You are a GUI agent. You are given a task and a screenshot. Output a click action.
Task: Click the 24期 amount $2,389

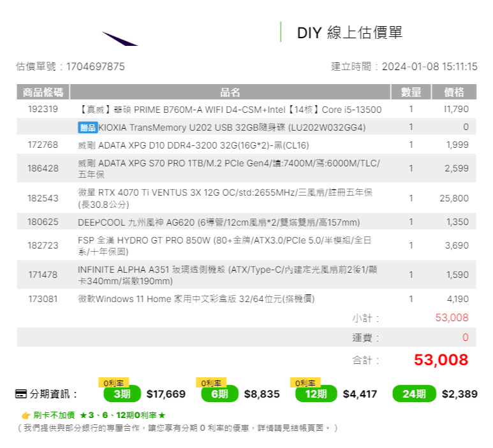point(460,394)
